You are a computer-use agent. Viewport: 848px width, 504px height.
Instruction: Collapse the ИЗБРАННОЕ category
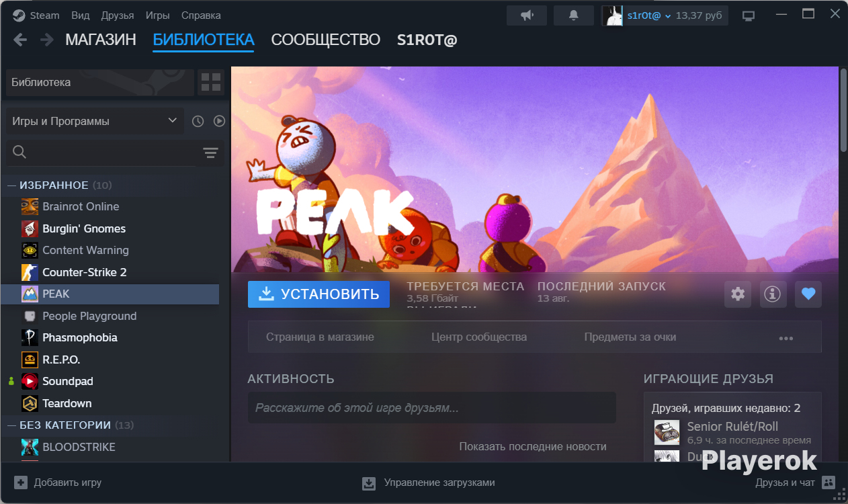(11, 185)
